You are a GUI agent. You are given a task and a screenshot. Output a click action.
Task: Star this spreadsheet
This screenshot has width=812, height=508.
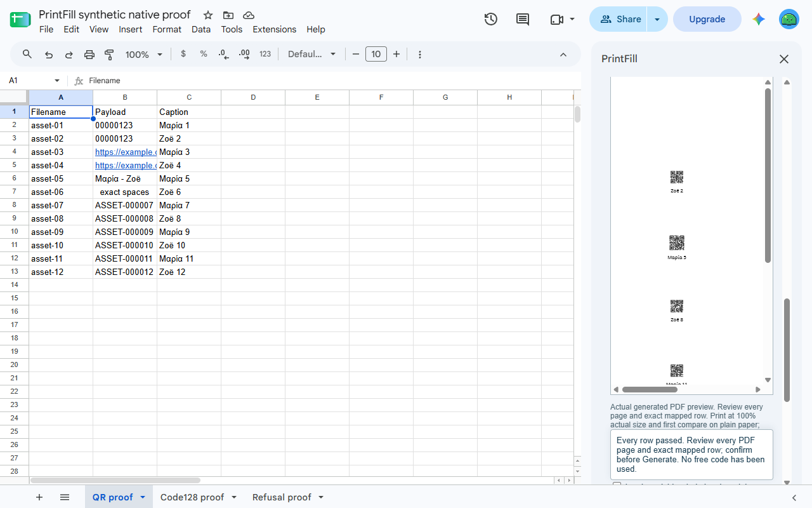pos(208,15)
